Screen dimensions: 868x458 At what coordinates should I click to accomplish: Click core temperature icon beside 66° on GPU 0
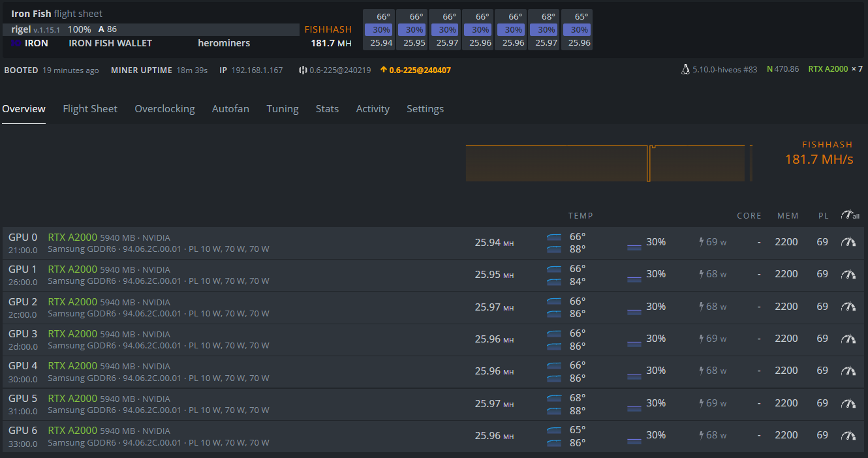coord(554,237)
